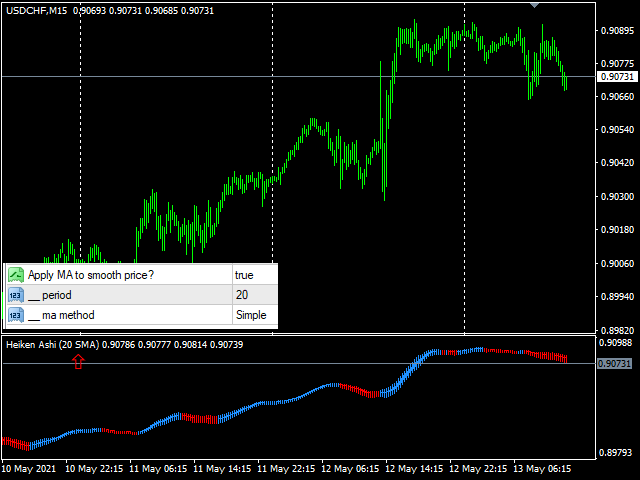Screen dimensions: 640x480
Task: Click the 0.90731 price tag in indicator subwindow
Action: 616,364
